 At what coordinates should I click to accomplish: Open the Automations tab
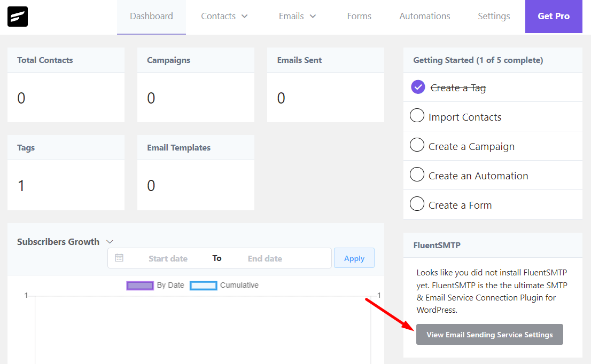(425, 16)
